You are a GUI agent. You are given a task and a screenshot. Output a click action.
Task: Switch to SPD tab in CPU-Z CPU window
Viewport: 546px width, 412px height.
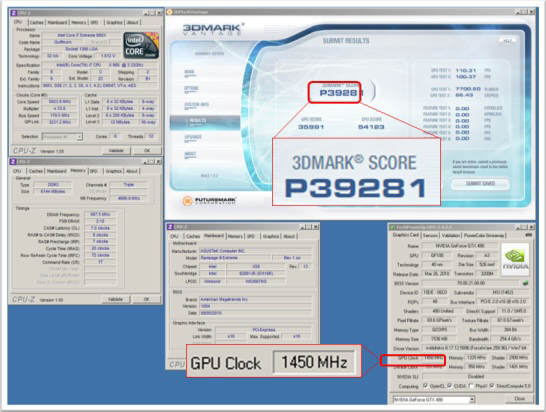[94, 22]
